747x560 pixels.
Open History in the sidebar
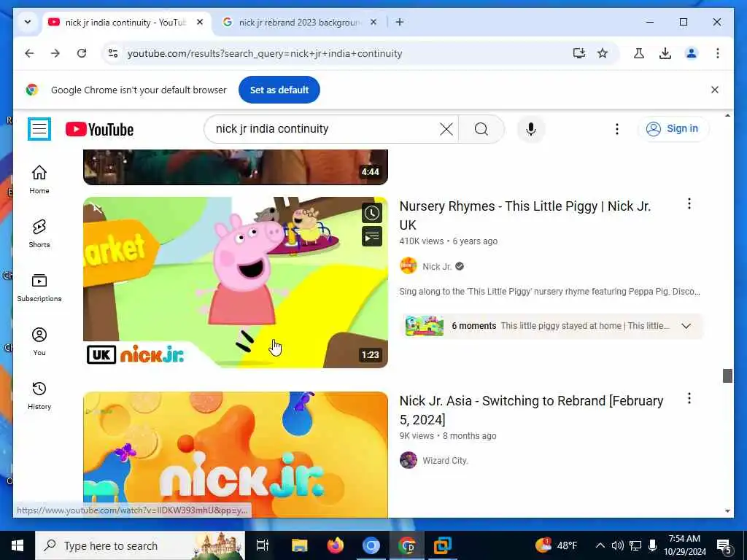(x=39, y=395)
